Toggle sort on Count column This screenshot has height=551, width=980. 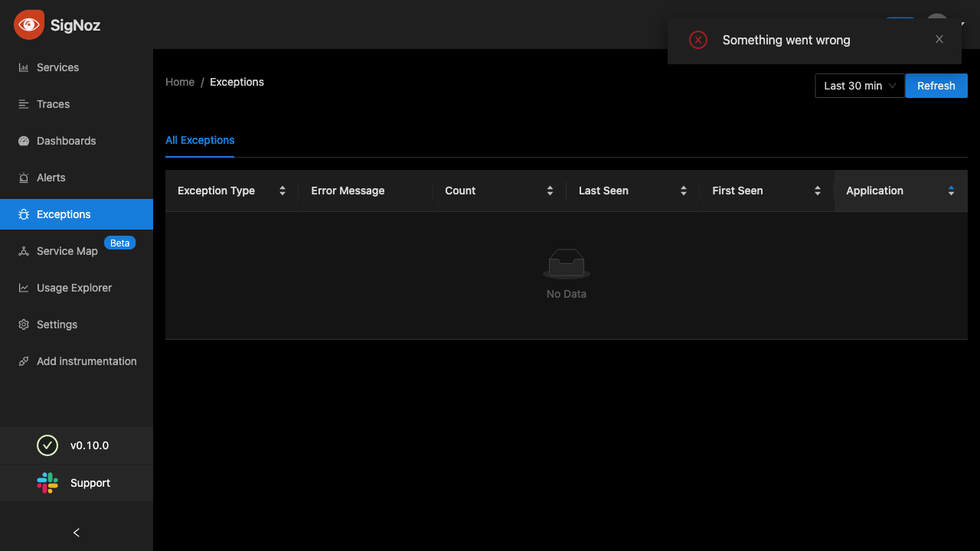550,191
